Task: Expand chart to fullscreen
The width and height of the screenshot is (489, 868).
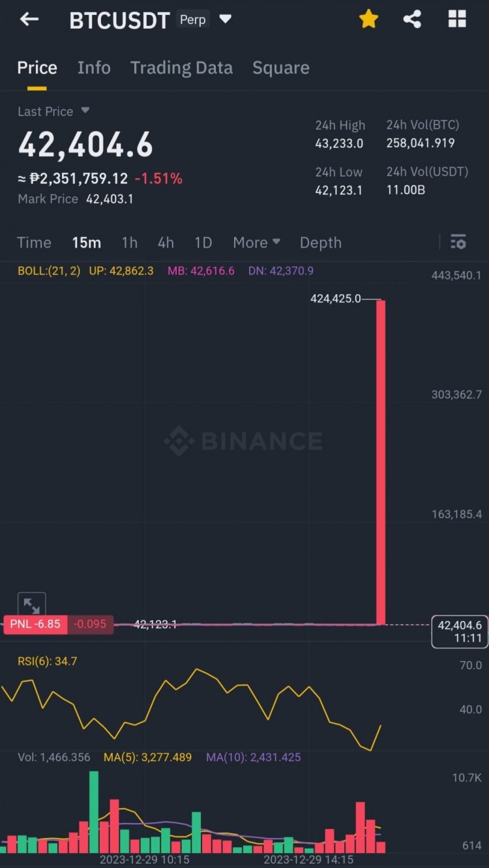Action: [31, 605]
